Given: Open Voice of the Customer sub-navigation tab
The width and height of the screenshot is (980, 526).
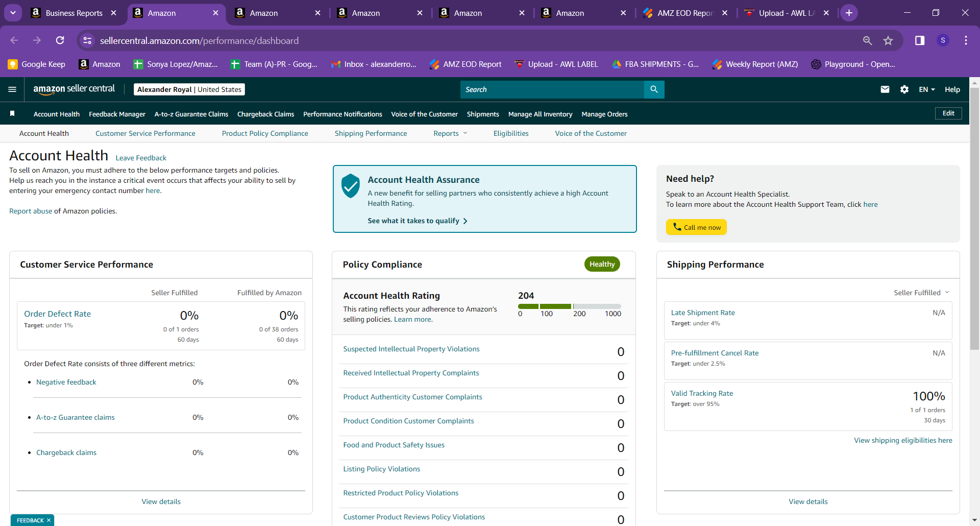Looking at the screenshot, I should coord(591,133).
